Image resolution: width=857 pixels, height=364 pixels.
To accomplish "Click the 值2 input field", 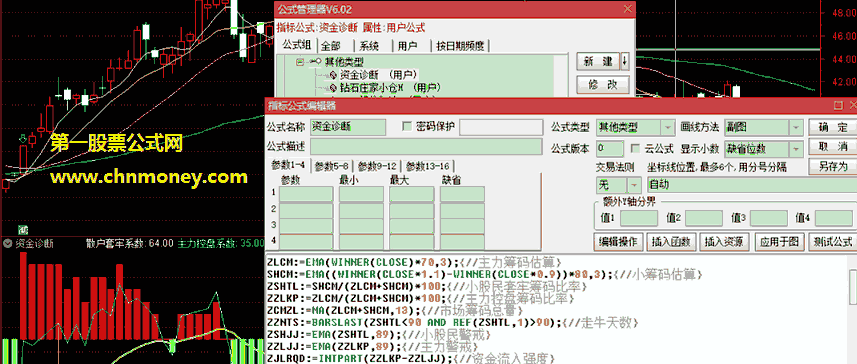I will tap(704, 218).
